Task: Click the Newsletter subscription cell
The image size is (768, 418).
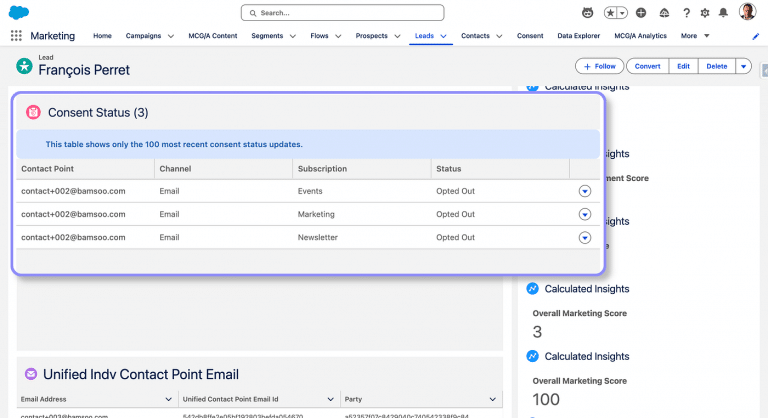Action: pos(317,237)
